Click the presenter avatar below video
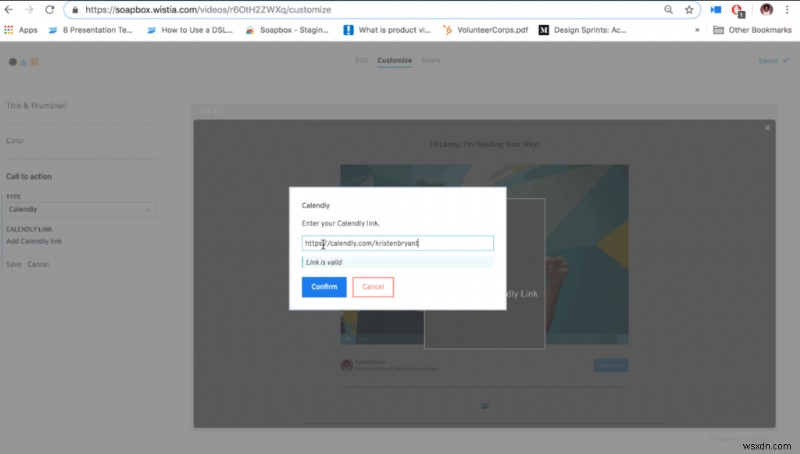Image resolution: width=800 pixels, height=454 pixels. (347, 365)
